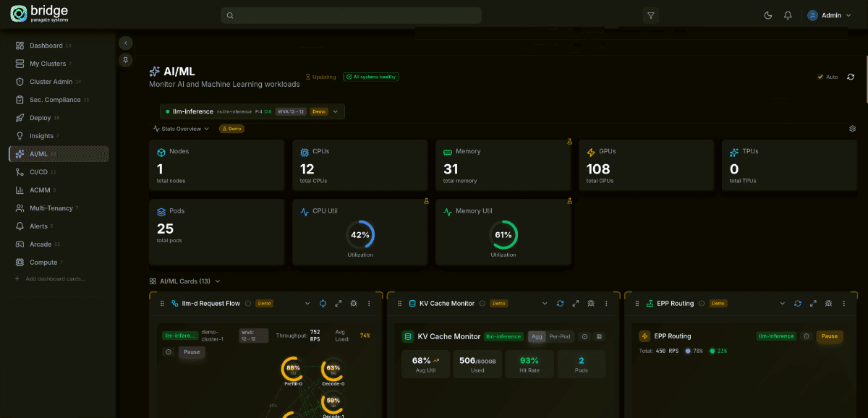Click llm-inference tag in KV Cache Monitor
868x418 pixels.
pyautogui.click(x=504, y=336)
